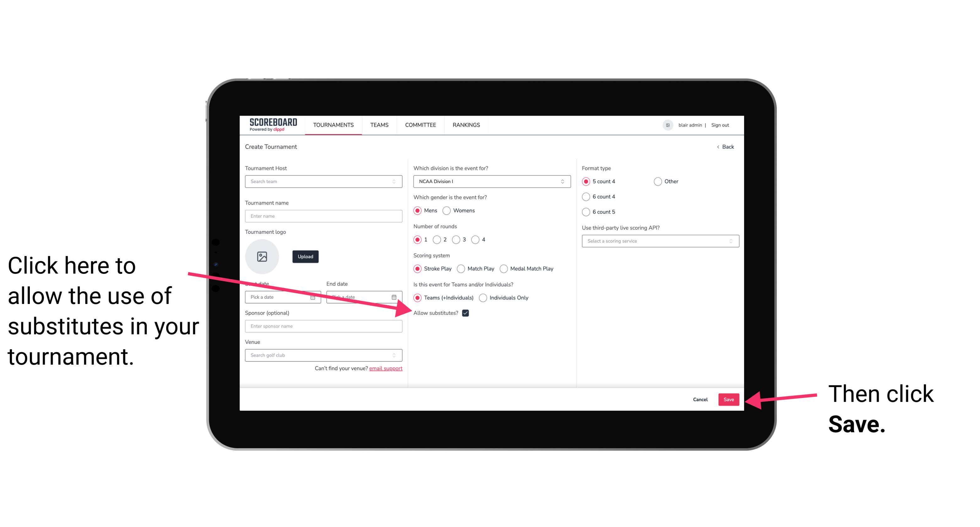Click the end date calendar icon
The width and height of the screenshot is (980, 527).
(x=395, y=296)
